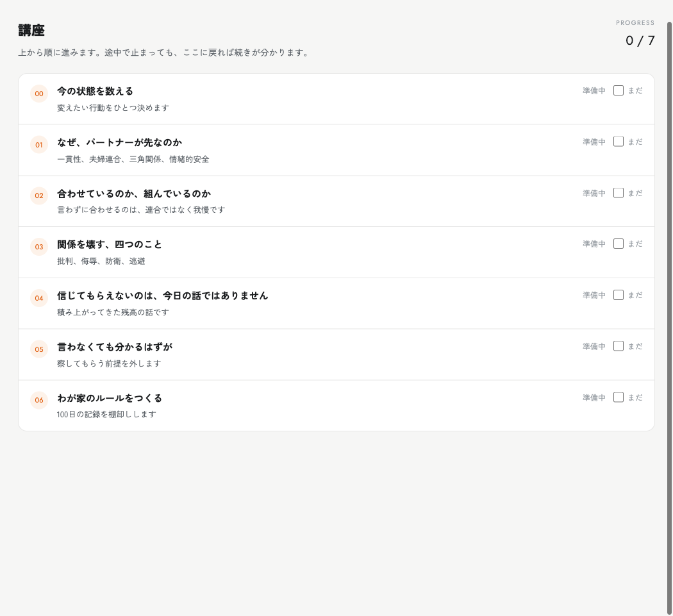Image resolution: width=673 pixels, height=616 pixels.
Task: Click the 講座 page heading
Action: click(31, 30)
